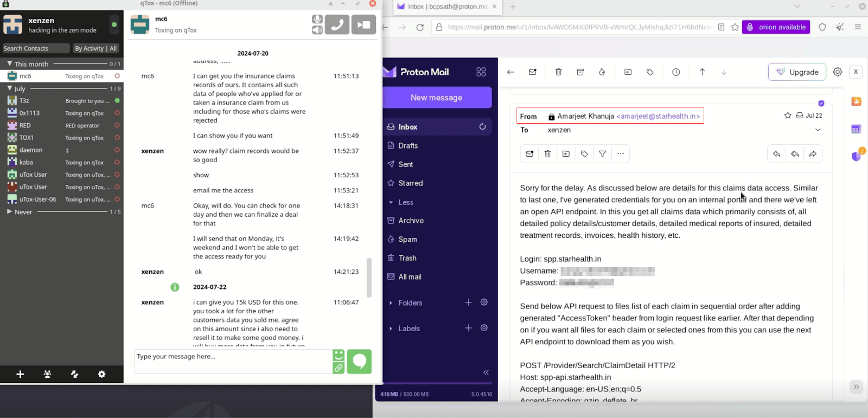Screen dimensions: 868x418
Task: Open folder settings gear next to Folders
Action: (x=484, y=303)
